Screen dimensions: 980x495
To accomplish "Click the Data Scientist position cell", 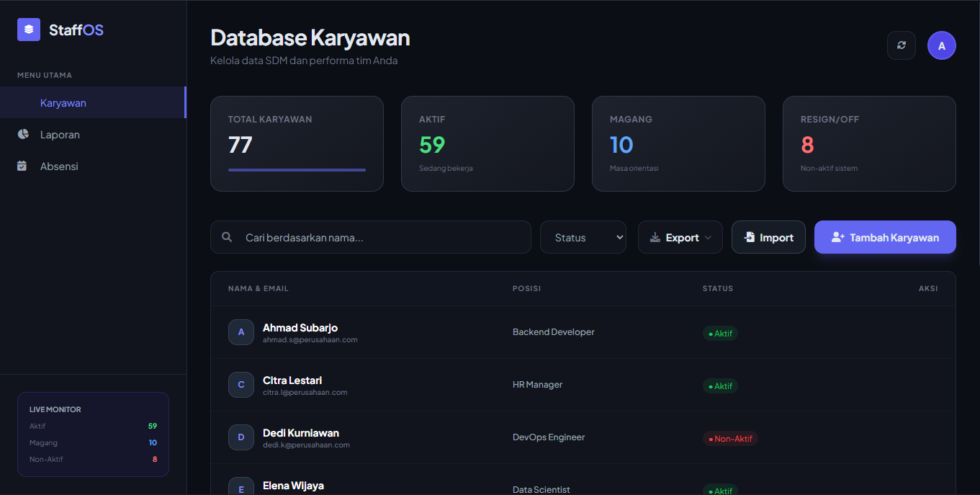I will click(x=541, y=490).
